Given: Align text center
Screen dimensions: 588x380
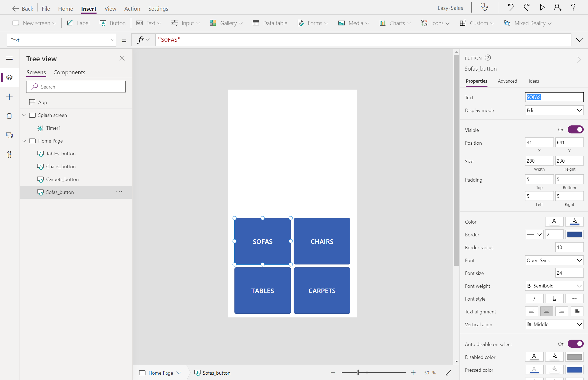Looking at the screenshot, I should pos(547,311).
